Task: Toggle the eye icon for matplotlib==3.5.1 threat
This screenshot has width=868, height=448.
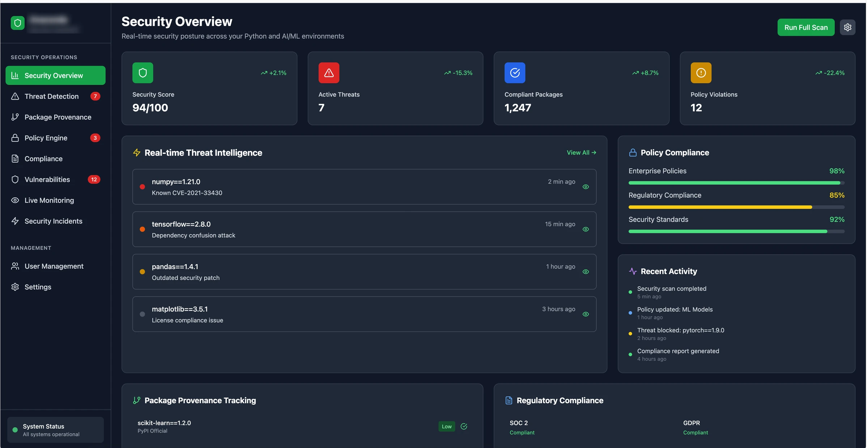Action: [586, 314]
